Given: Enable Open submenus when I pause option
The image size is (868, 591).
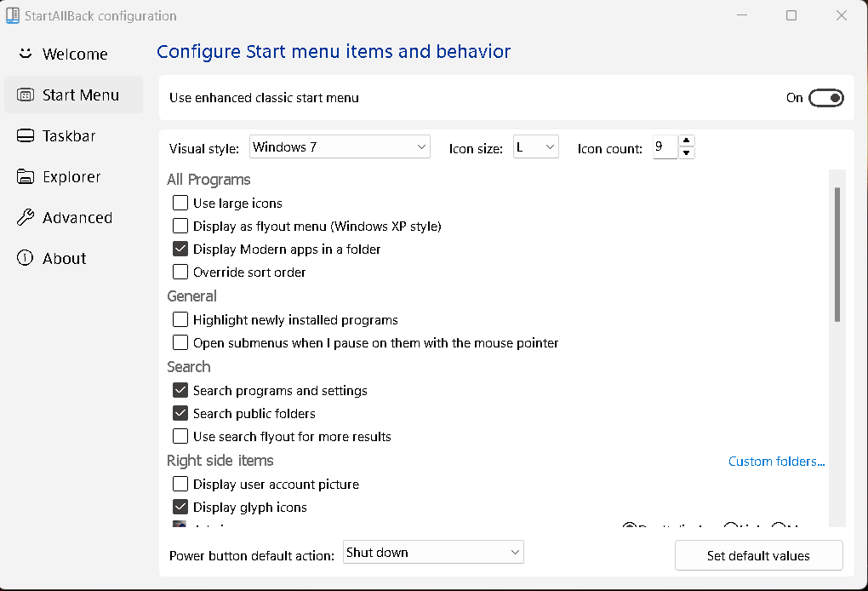Looking at the screenshot, I should click(180, 343).
